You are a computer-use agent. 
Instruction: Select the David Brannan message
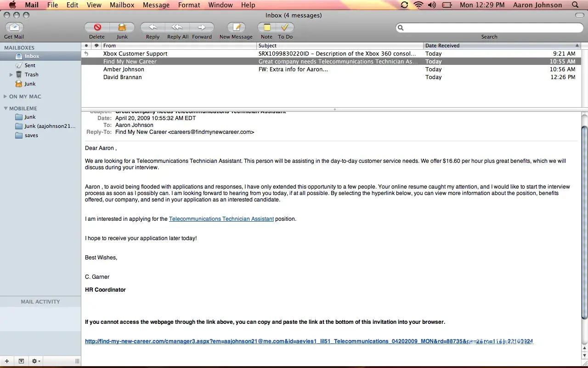[331, 77]
